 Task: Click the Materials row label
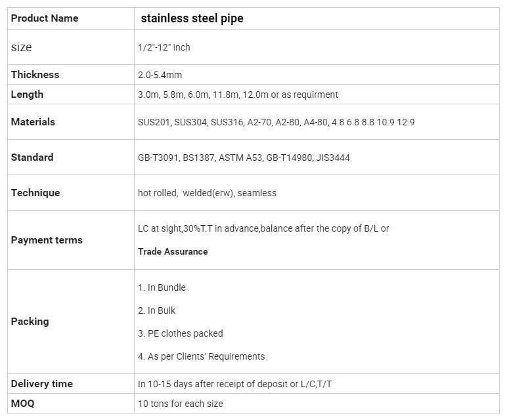33,122
